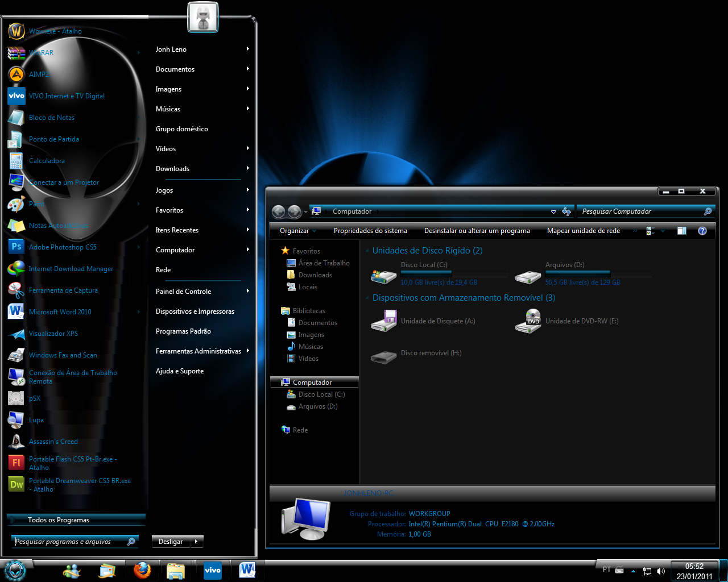Open Portable Flash CS5 shortcut icon
728x582 pixels.
coord(16,463)
